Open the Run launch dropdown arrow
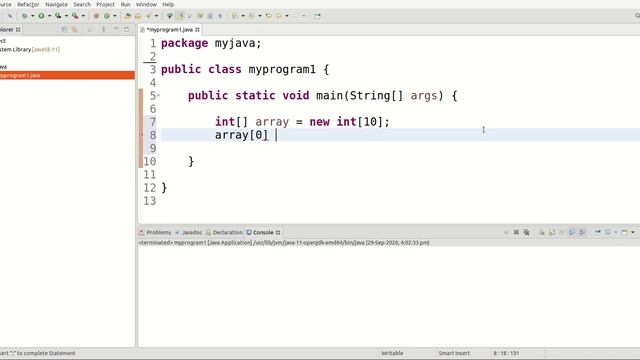The width and height of the screenshot is (640, 360). [x=49, y=16]
